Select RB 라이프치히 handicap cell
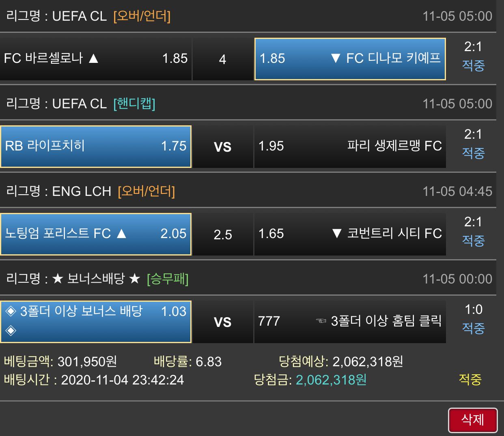Viewport: 504px width, 436px height. click(96, 146)
